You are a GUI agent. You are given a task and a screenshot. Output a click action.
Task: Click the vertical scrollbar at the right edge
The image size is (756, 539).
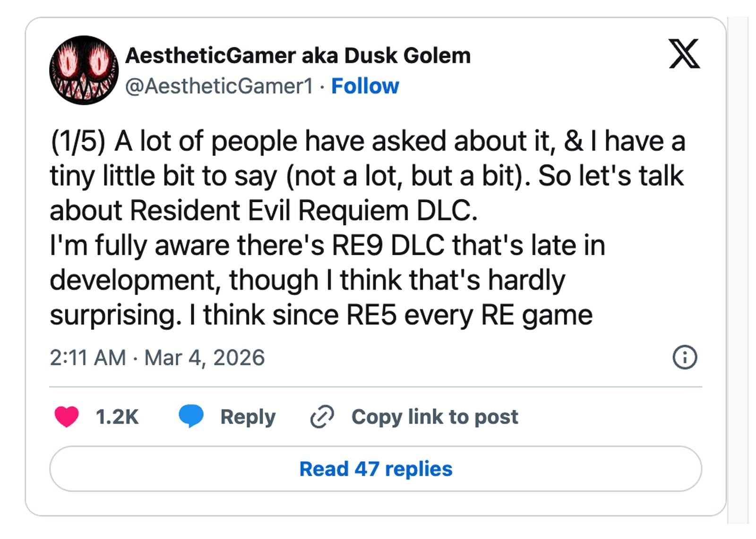[x=738, y=269]
